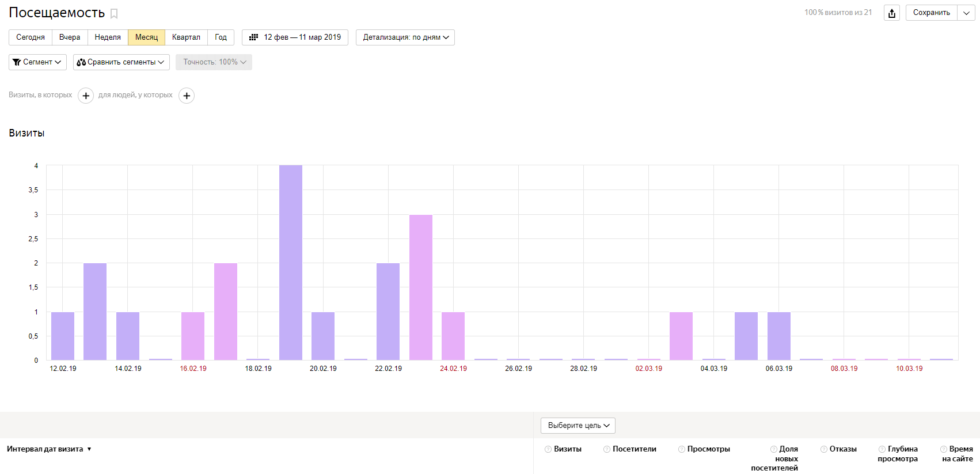
Task: Click the export icon left of Сохранить
Action: [x=891, y=13]
